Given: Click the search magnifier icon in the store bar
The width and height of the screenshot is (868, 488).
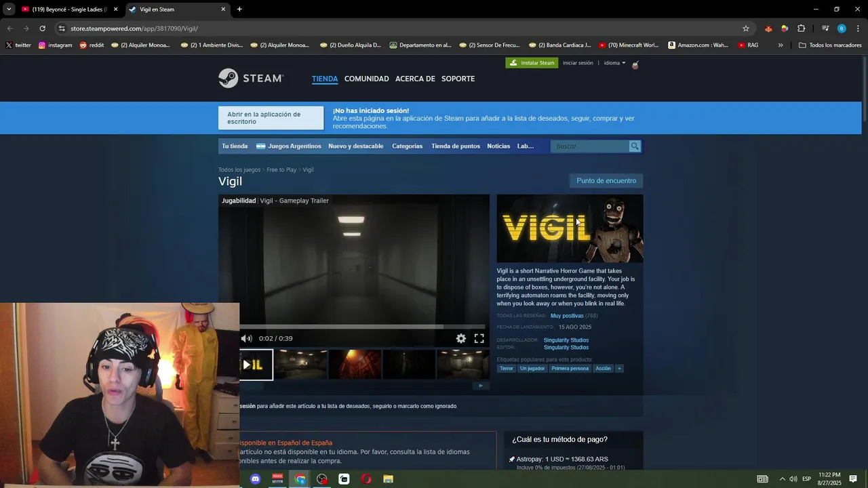Looking at the screenshot, I should click(x=635, y=146).
